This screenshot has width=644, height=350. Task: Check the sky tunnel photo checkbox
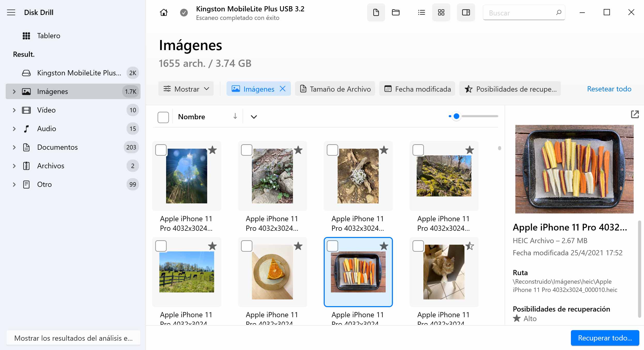pos(161,150)
